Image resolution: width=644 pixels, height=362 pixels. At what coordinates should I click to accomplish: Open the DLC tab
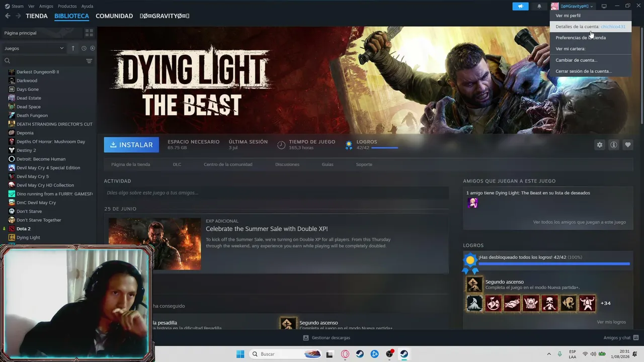pyautogui.click(x=177, y=164)
